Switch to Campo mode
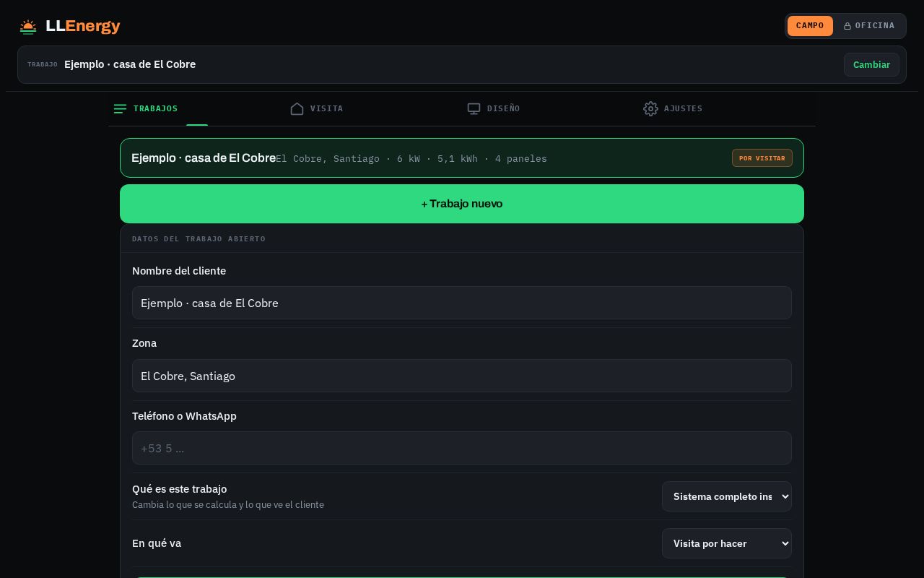The image size is (924, 578). (x=810, y=26)
